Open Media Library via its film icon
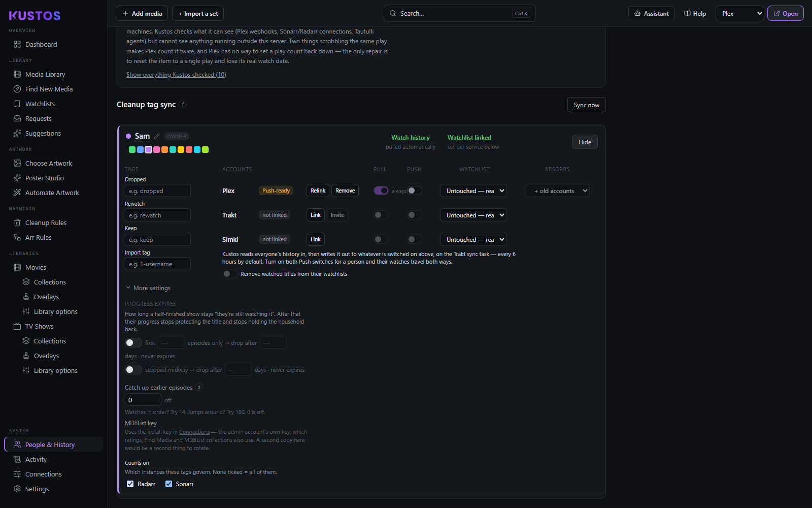 tap(17, 74)
